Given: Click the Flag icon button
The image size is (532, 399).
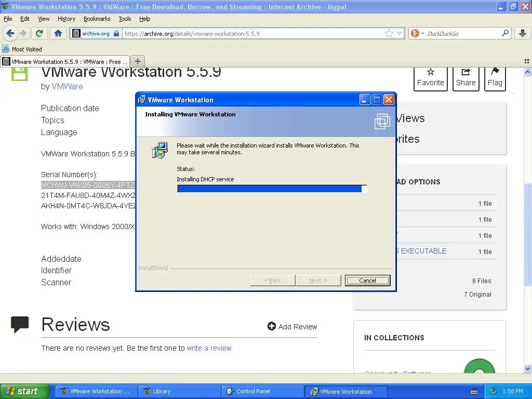Looking at the screenshot, I should tap(495, 79).
